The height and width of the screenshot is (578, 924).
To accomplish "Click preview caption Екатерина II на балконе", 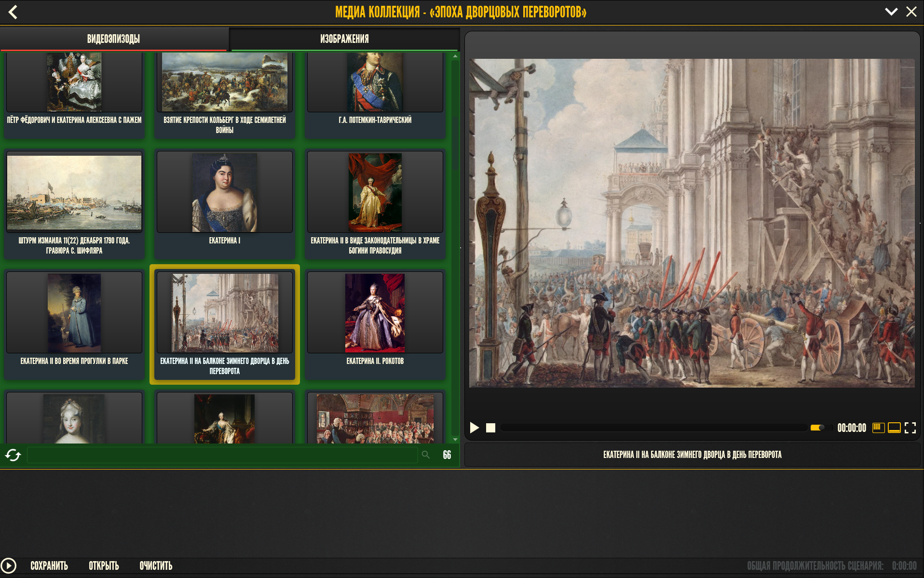I will pos(692,455).
